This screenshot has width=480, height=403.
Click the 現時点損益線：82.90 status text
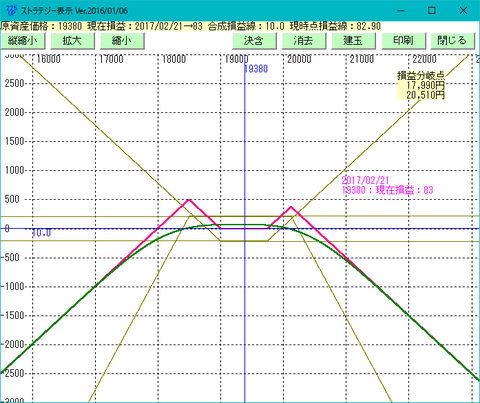pyautogui.click(x=335, y=26)
